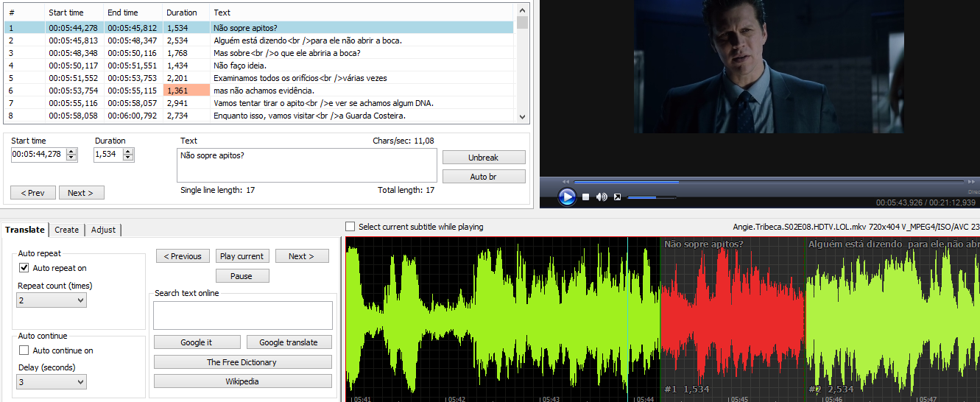
Task: Switch to the Adjust tab
Action: pos(103,230)
